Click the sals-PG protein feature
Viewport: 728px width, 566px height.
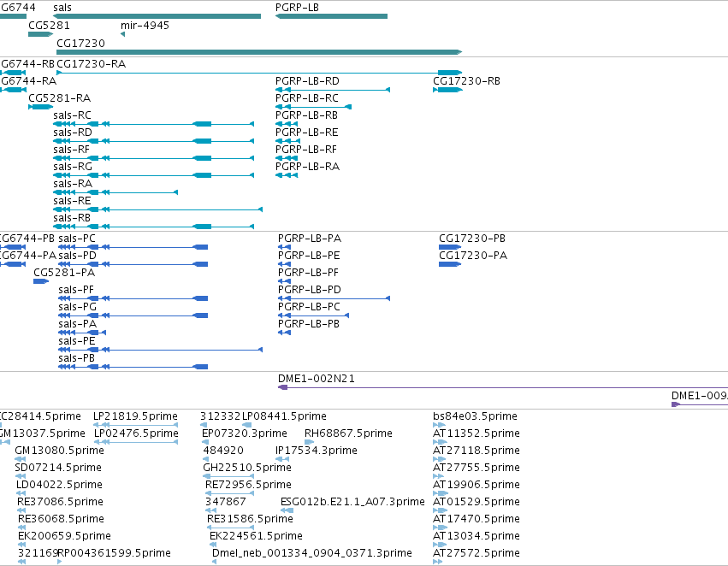point(133,316)
